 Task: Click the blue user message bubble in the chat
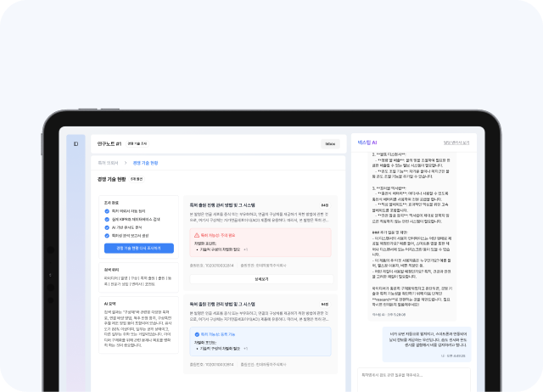[x=427, y=344]
